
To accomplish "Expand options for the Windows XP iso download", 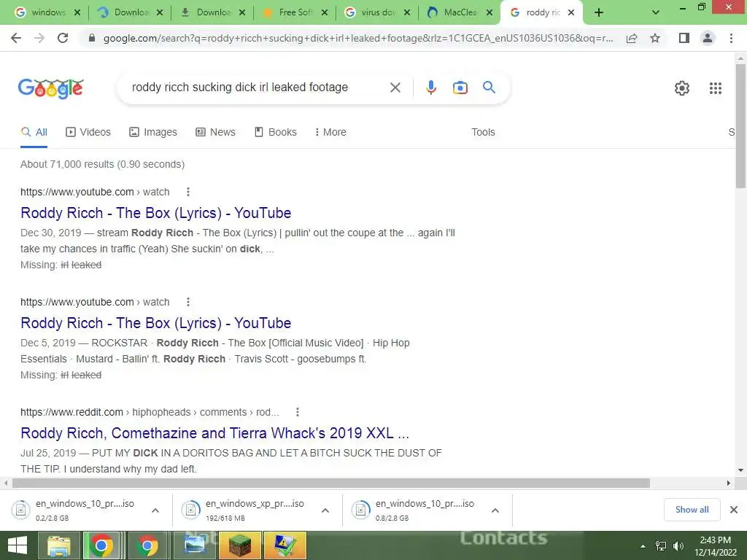I will (x=325, y=510).
